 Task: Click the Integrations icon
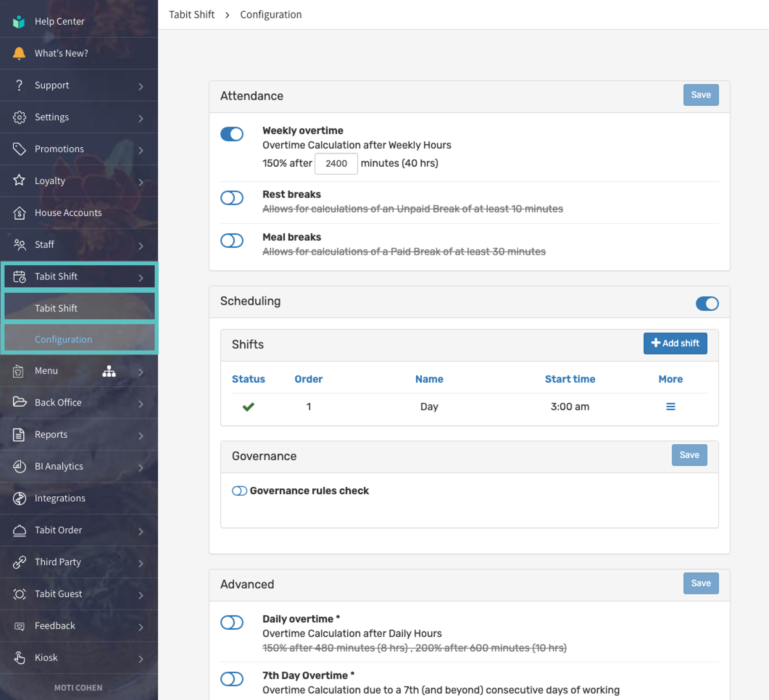pos(19,498)
